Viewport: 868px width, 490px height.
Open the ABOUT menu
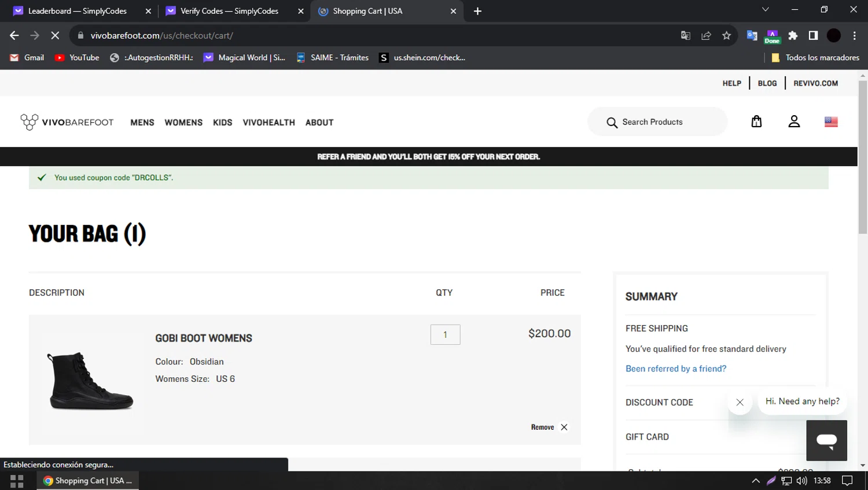[319, 123]
